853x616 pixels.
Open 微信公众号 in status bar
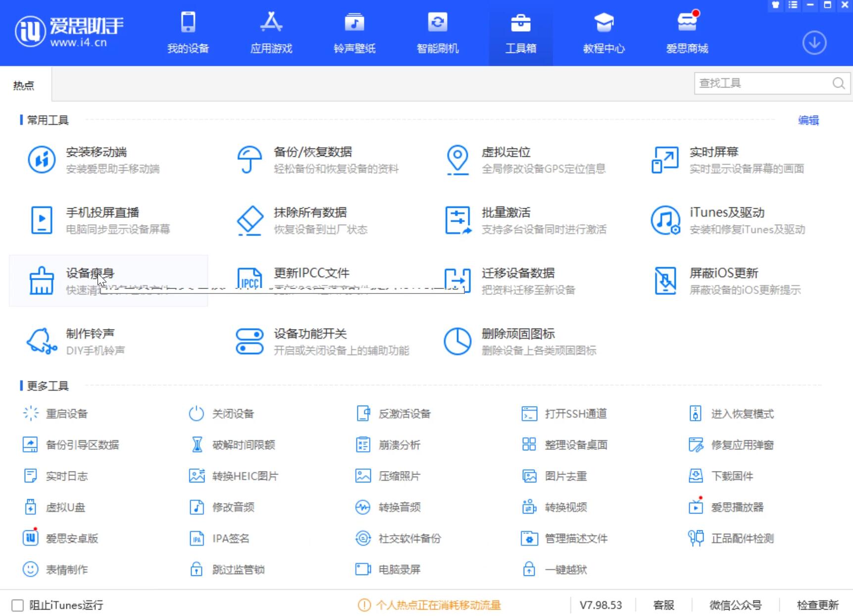735,605
